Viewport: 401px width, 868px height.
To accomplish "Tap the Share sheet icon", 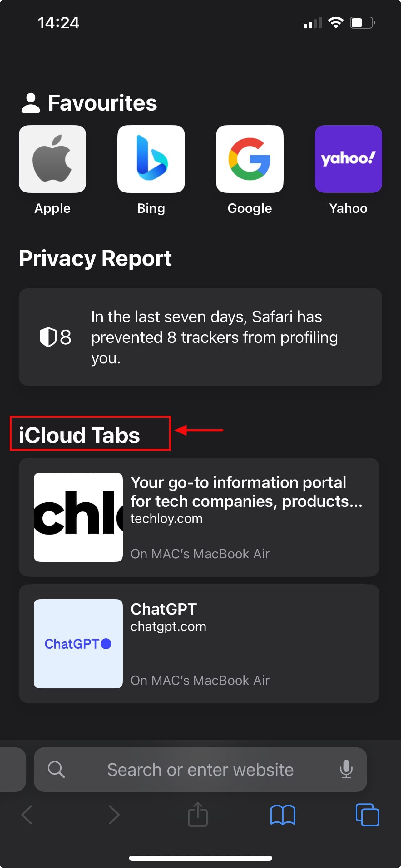I will pos(198,815).
